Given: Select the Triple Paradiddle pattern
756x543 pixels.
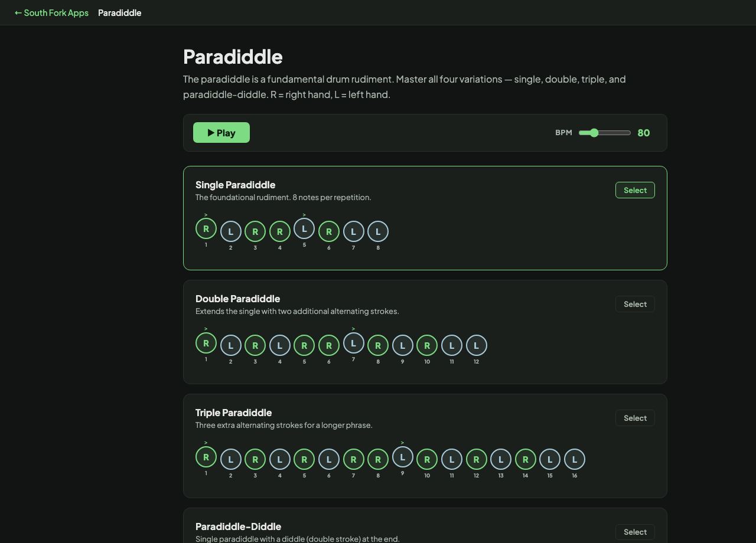Looking at the screenshot, I should pyautogui.click(x=635, y=418).
